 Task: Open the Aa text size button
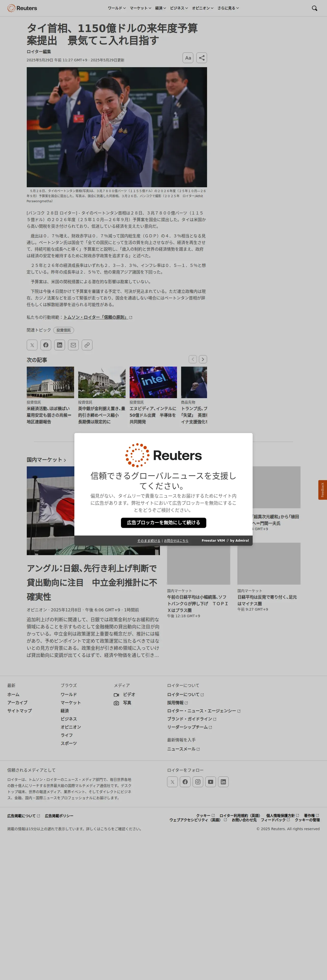(x=188, y=58)
